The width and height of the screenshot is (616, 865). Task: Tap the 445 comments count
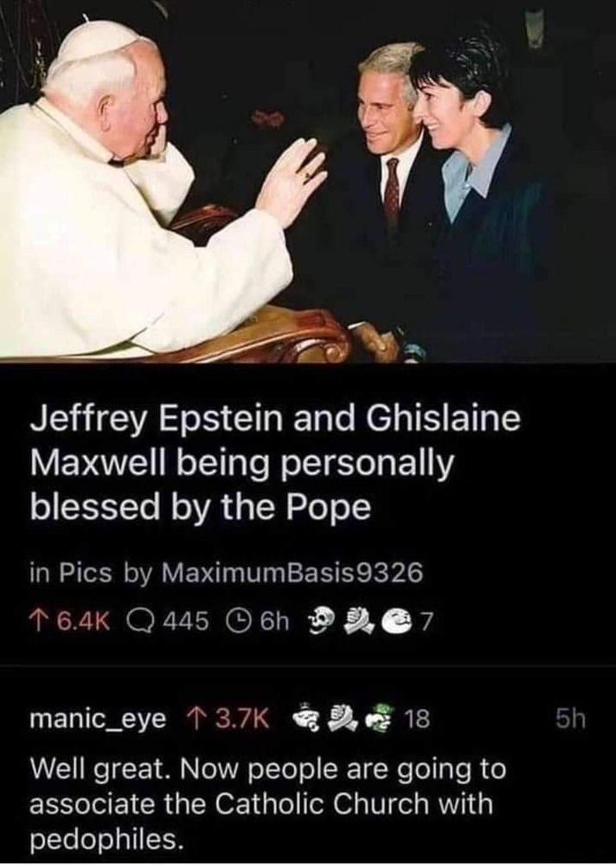pyautogui.click(x=186, y=622)
